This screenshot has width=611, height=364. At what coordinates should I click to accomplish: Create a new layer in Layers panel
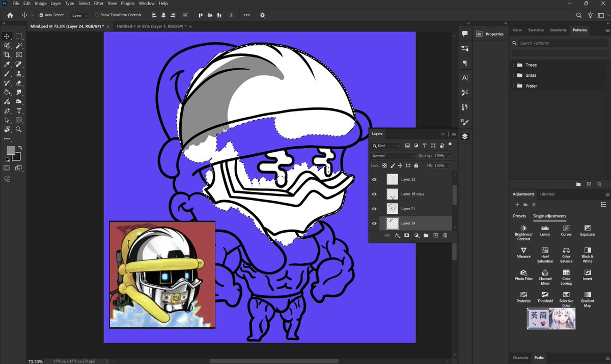pos(436,235)
